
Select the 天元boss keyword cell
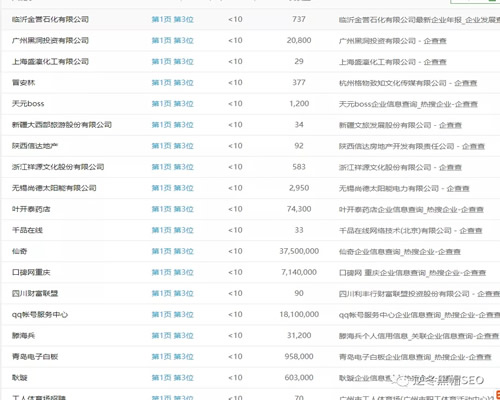(x=28, y=104)
